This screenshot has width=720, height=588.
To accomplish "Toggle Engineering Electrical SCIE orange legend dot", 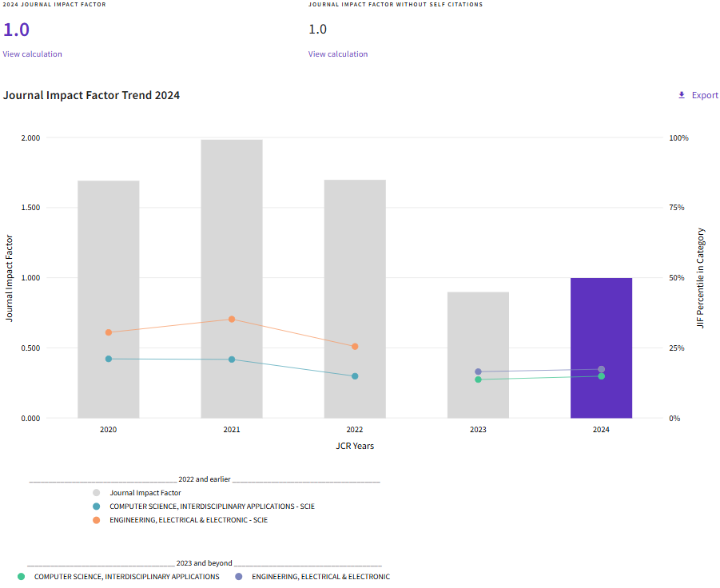I will click(x=97, y=520).
